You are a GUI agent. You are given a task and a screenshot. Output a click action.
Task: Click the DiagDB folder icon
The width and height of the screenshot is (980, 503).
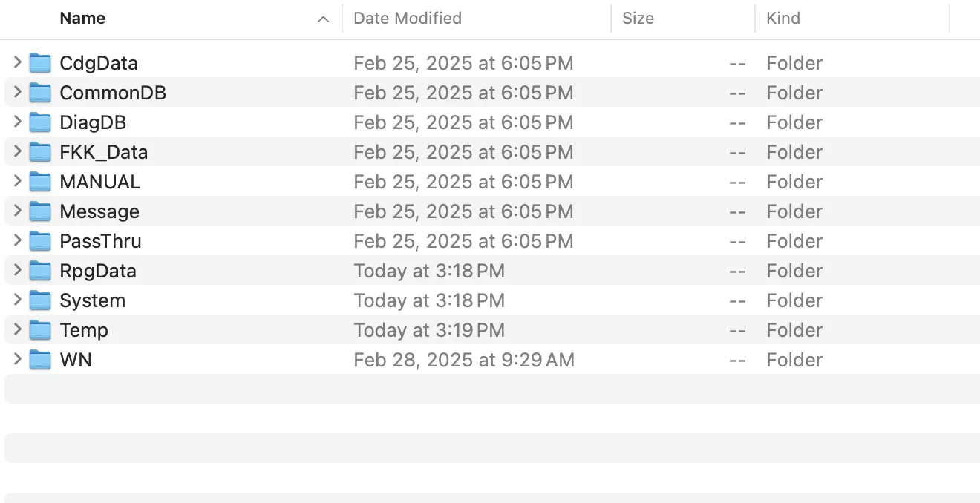(x=40, y=122)
